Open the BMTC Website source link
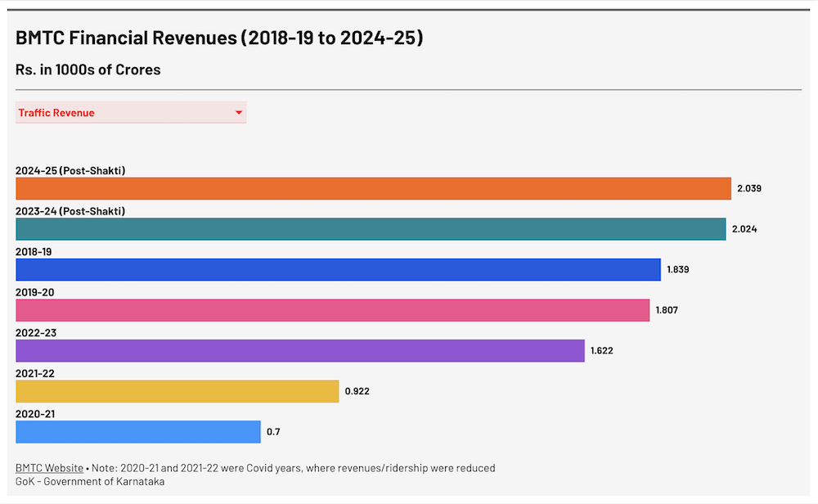Image resolution: width=818 pixels, height=504 pixels. 49,468
